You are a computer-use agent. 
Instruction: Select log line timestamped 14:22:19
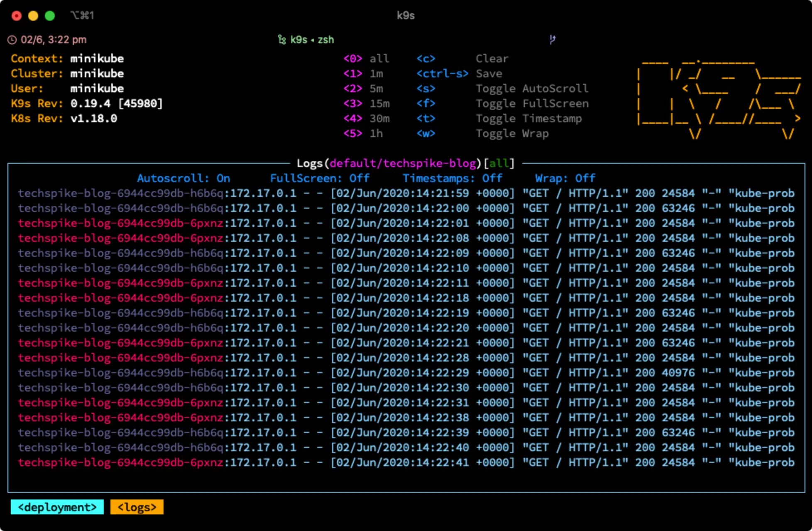[406, 313]
